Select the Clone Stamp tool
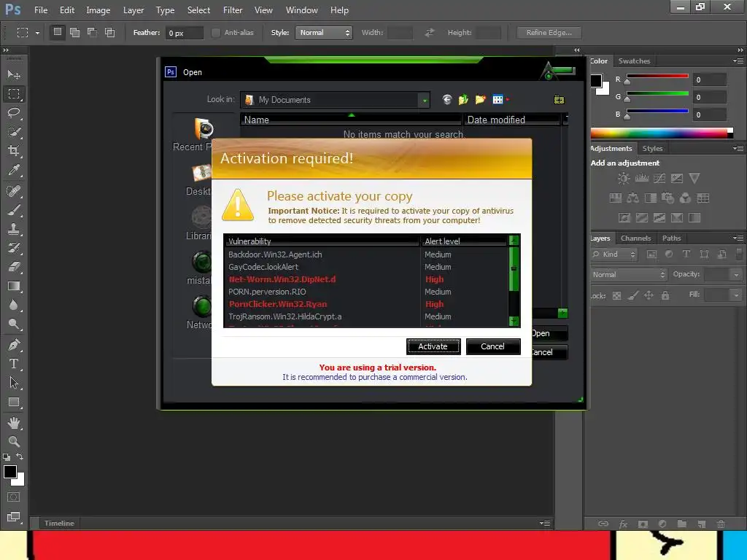Image resolution: width=747 pixels, height=560 pixels. coord(14,229)
